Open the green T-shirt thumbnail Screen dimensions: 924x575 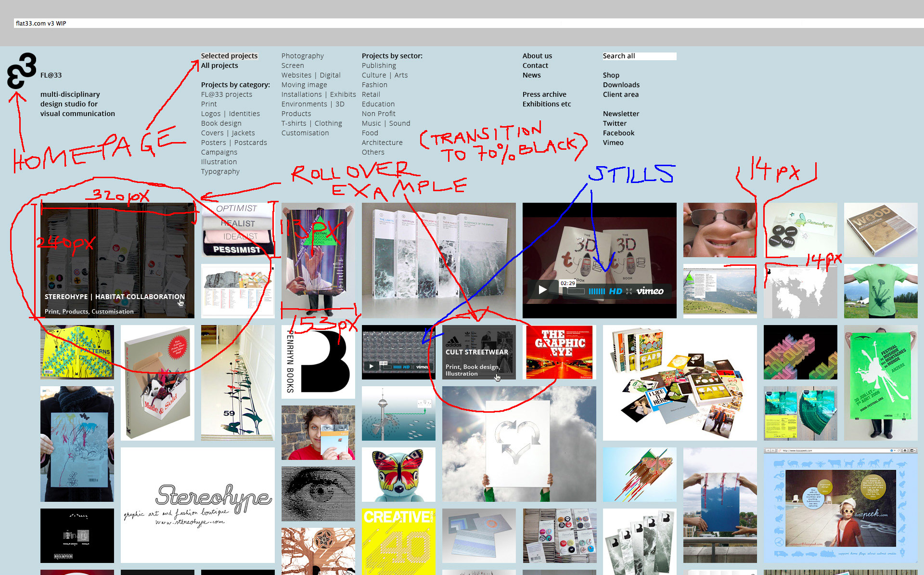coord(881,291)
